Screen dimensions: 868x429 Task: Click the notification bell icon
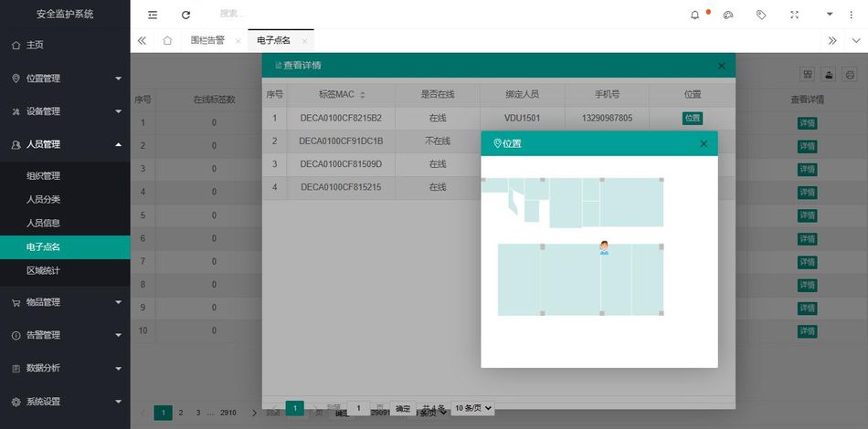(x=695, y=15)
